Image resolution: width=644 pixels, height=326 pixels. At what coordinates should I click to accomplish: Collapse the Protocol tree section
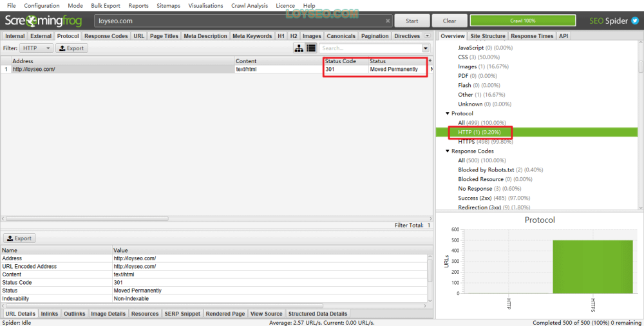[448, 113]
